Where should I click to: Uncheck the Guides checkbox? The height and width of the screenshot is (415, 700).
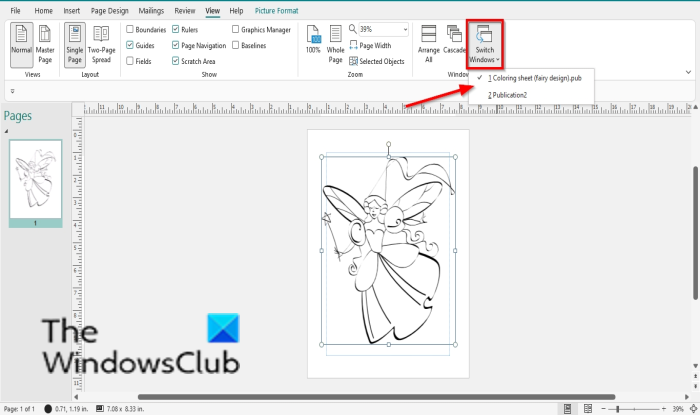tap(130, 45)
